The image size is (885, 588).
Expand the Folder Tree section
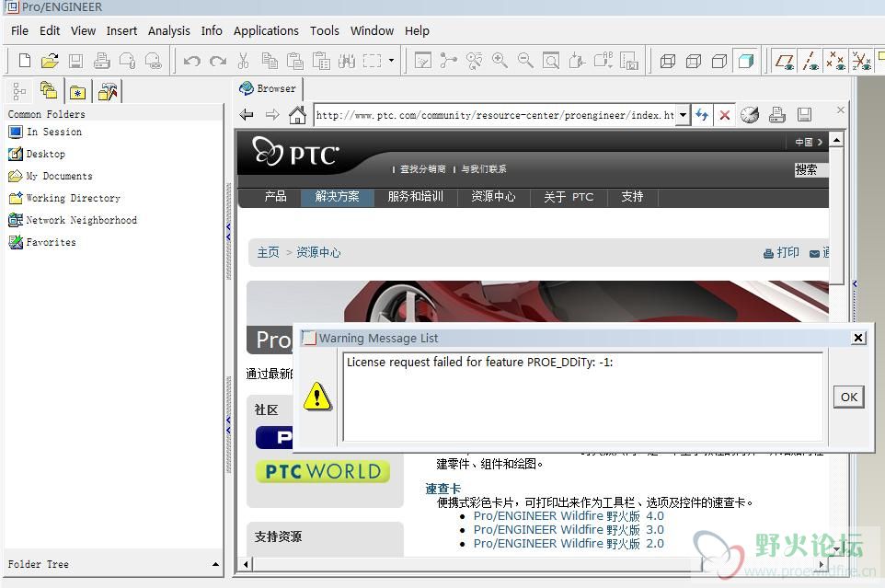[215, 564]
